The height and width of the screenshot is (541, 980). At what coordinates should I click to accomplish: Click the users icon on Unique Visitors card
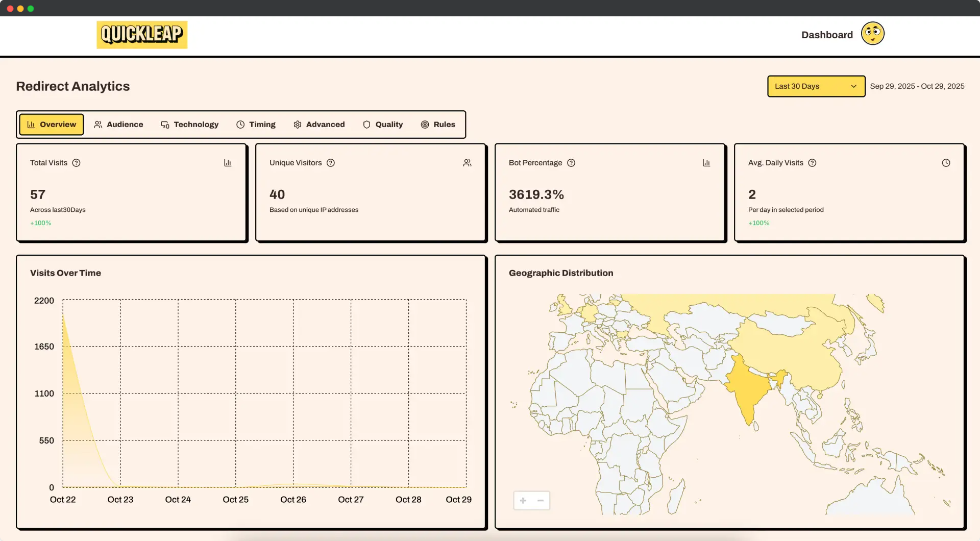[x=468, y=162]
